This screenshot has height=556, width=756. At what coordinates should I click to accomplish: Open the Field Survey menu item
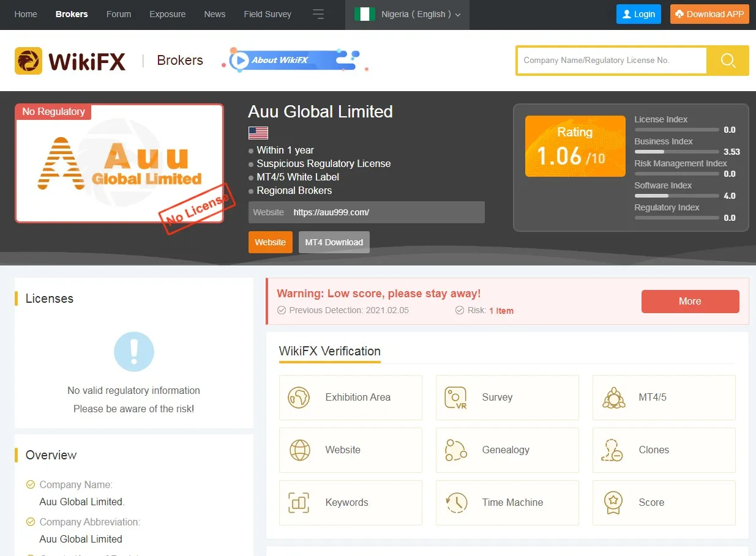tap(268, 14)
